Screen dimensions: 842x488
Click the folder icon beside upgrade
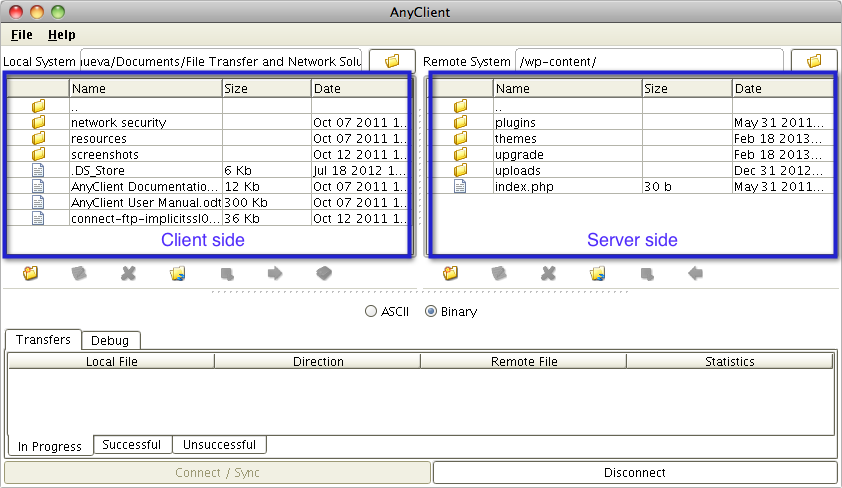click(x=460, y=154)
